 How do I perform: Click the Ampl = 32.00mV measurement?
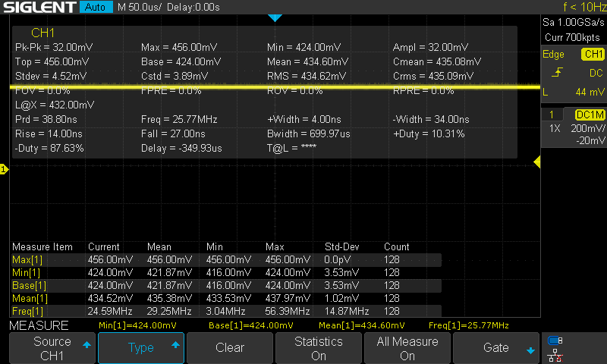(x=430, y=47)
